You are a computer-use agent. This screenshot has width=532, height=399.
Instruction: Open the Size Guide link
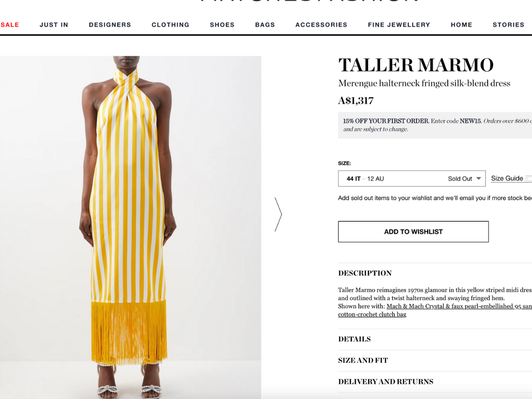[507, 178]
